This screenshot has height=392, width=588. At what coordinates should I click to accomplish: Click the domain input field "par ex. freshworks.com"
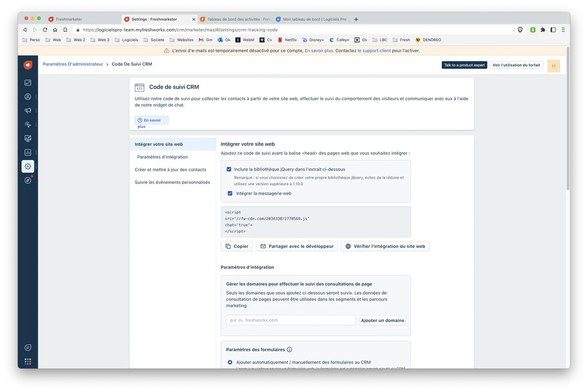coord(291,320)
